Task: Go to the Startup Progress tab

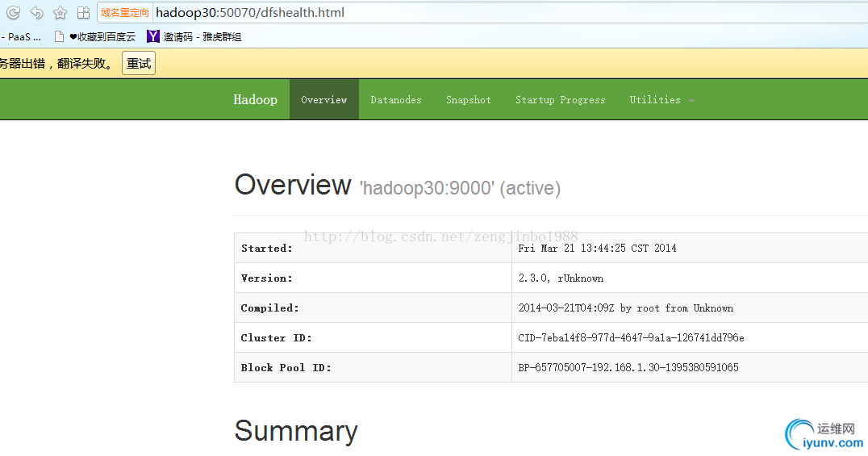Action: pyautogui.click(x=560, y=100)
